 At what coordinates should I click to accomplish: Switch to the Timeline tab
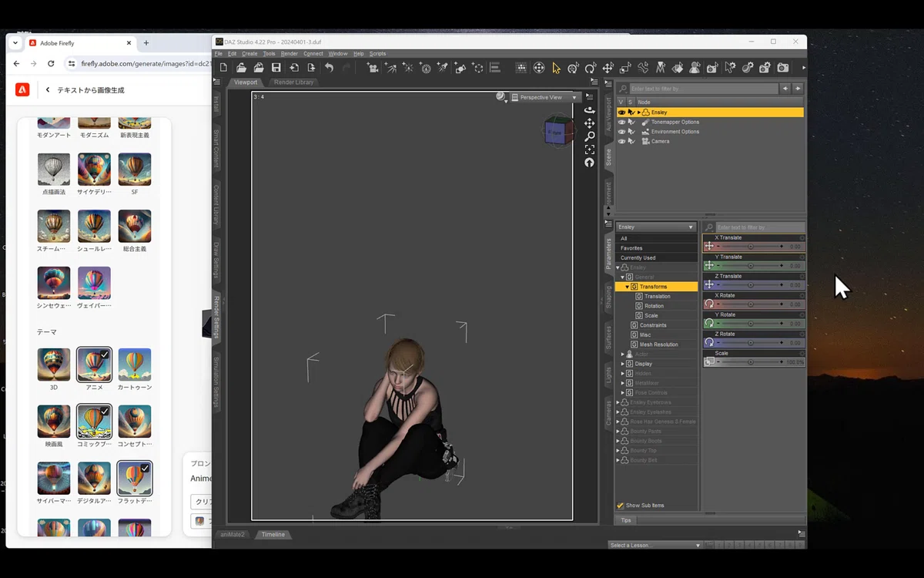pyautogui.click(x=273, y=534)
